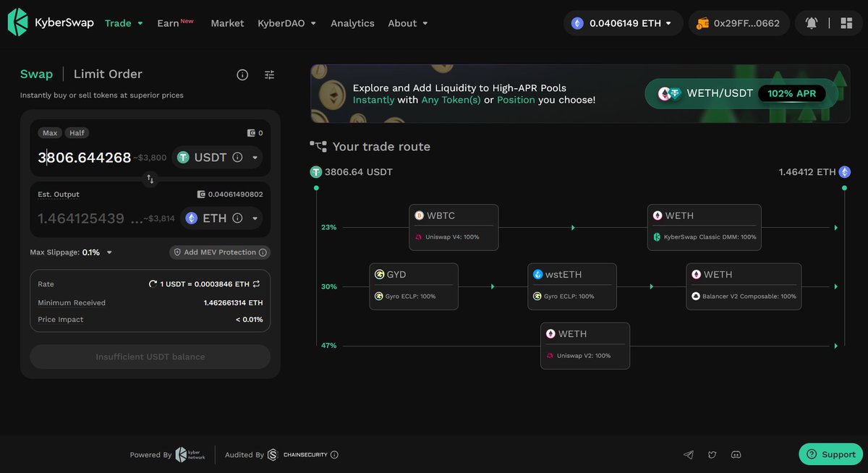Swap token direction with arrows icon
Screen dimensions: 868x473
pyautogui.click(x=150, y=179)
